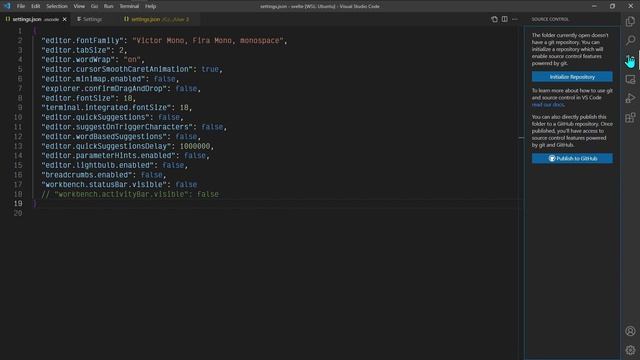Open the Extensions view
Image resolution: width=640 pixels, height=360 pixels.
click(x=630, y=118)
